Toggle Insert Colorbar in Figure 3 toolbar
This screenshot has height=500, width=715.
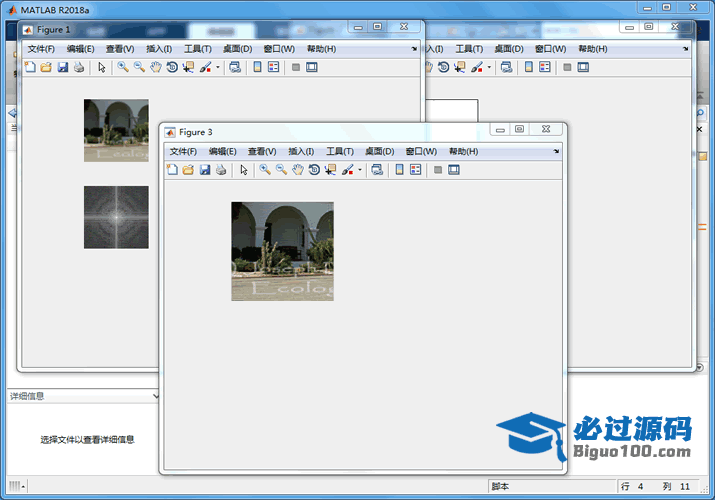point(400,170)
